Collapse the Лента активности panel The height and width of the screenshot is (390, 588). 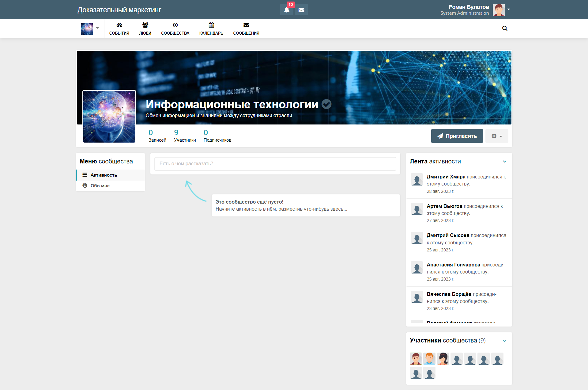[505, 162]
